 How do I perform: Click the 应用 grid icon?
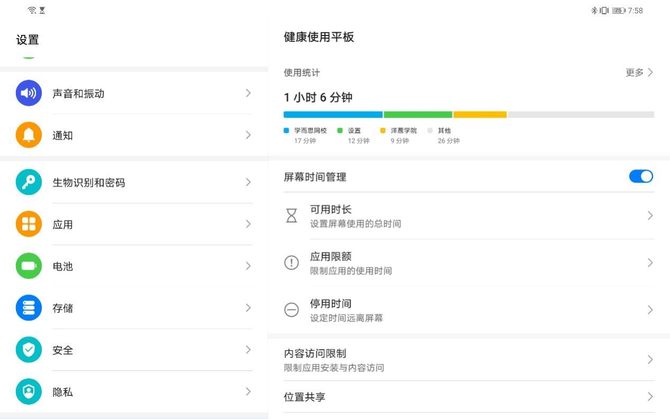[29, 224]
